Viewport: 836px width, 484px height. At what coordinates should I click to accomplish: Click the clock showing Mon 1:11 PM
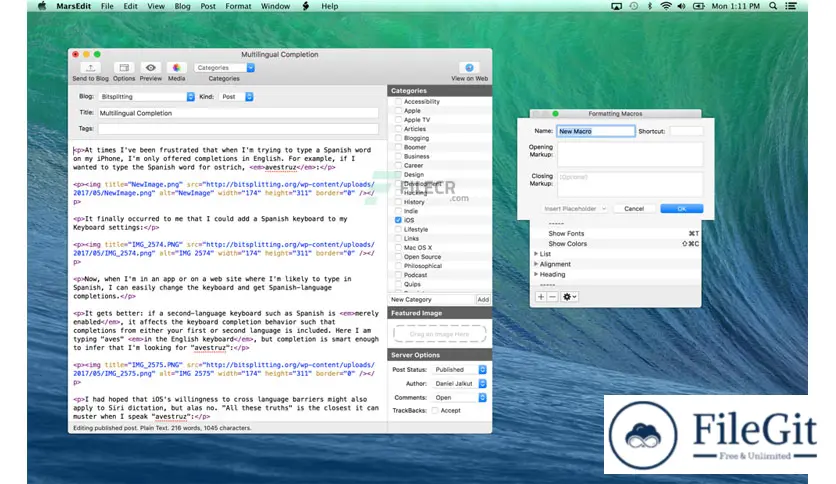(x=736, y=6)
